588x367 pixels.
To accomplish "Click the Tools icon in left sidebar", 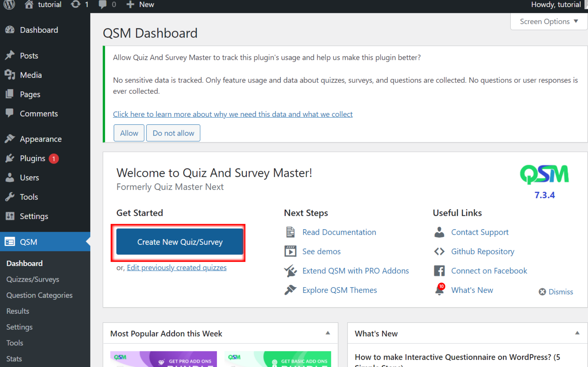I will click(11, 196).
